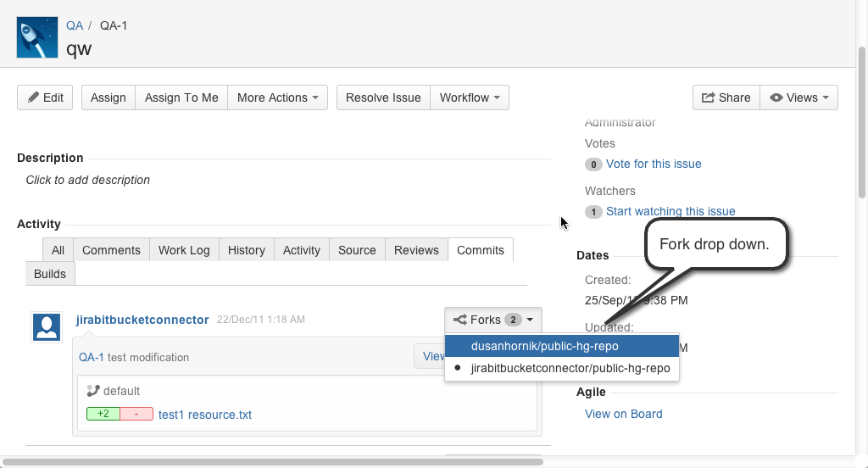Image resolution: width=868 pixels, height=468 pixels.
Task: Assign issue using Assign To Me
Action: click(181, 97)
